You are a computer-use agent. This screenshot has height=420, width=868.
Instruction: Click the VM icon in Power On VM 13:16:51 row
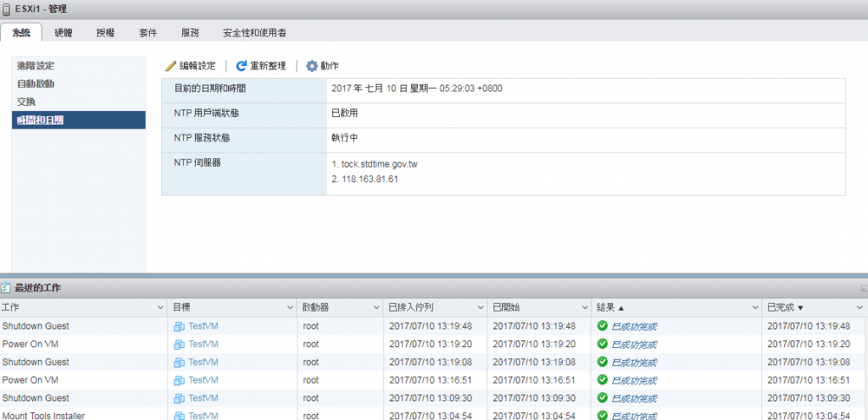pyautogui.click(x=179, y=380)
